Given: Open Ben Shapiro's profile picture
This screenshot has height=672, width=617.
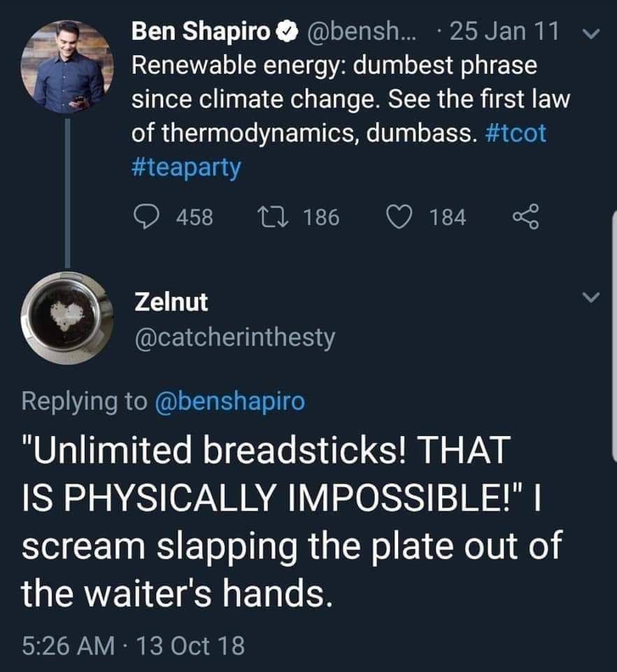Looking at the screenshot, I should [x=68, y=66].
